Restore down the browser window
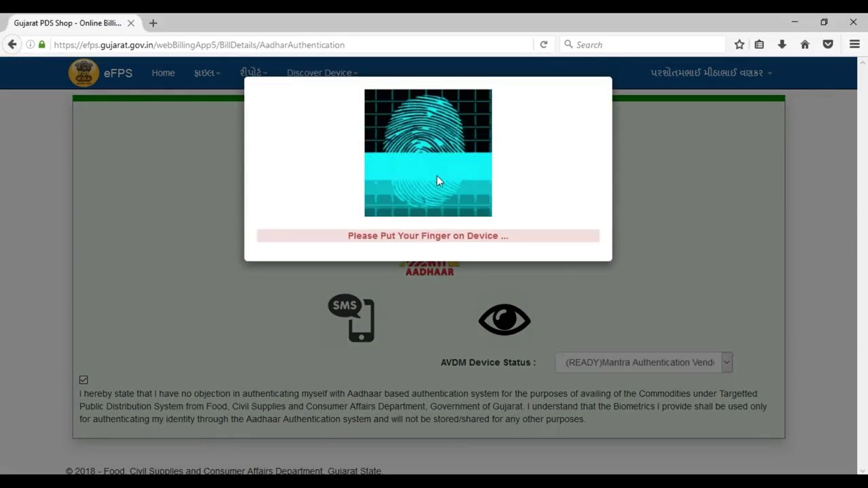 pyautogui.click(x=824, y=22)
